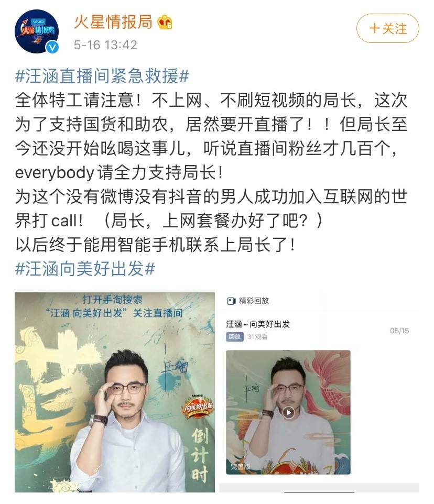Tap the 回放 tag label

235,336
